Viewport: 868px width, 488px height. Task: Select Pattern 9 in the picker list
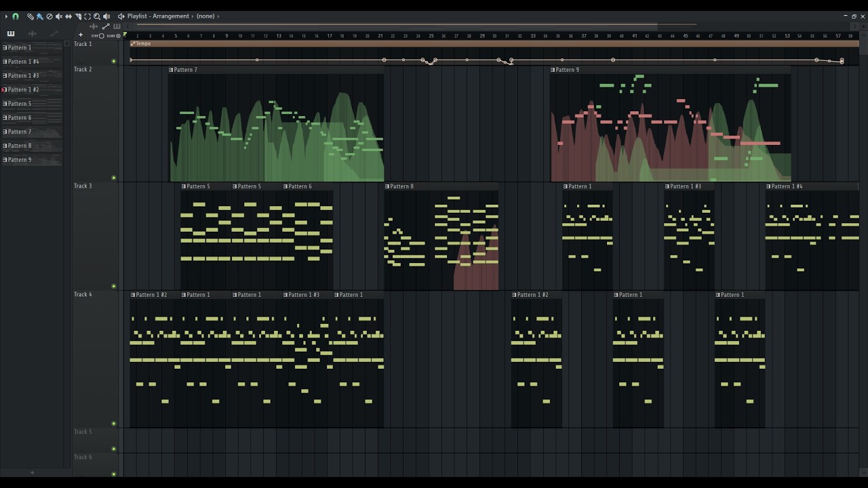32,160
